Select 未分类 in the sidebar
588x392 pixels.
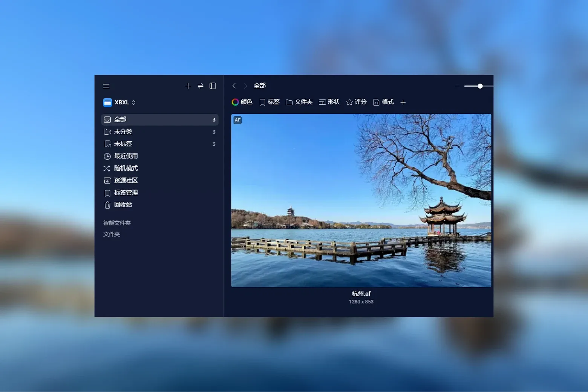pyautogui.click(x=123, y=132)
